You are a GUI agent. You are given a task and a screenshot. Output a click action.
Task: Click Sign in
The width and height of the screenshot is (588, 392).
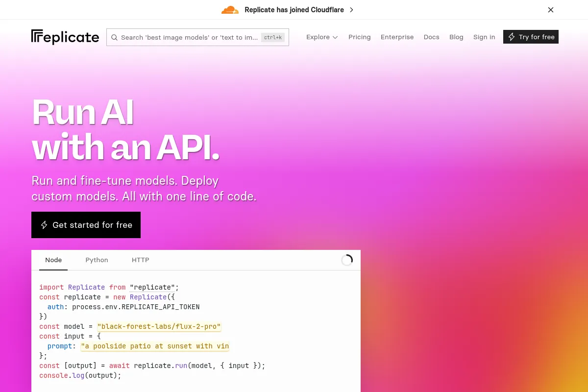[x=484, y=37]
